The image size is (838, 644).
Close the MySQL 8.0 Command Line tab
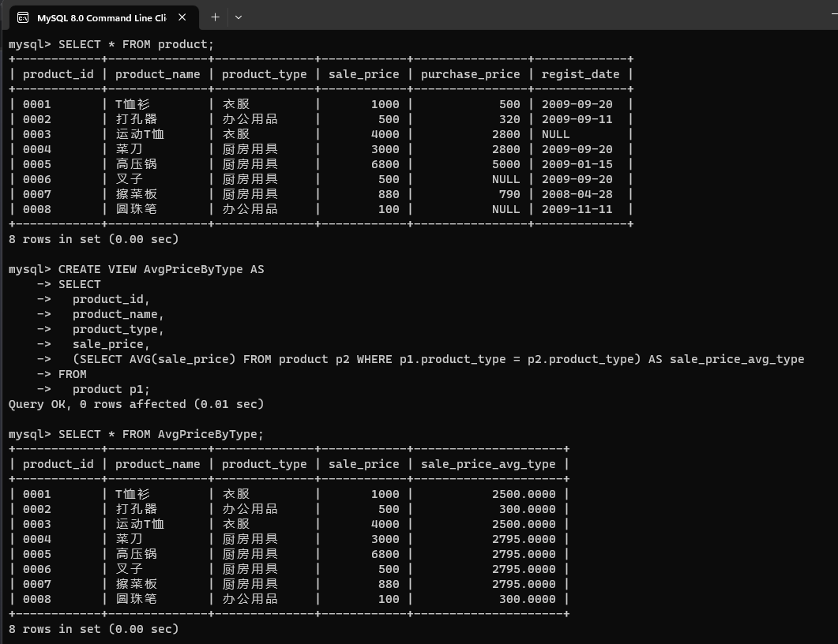(182, 17)
